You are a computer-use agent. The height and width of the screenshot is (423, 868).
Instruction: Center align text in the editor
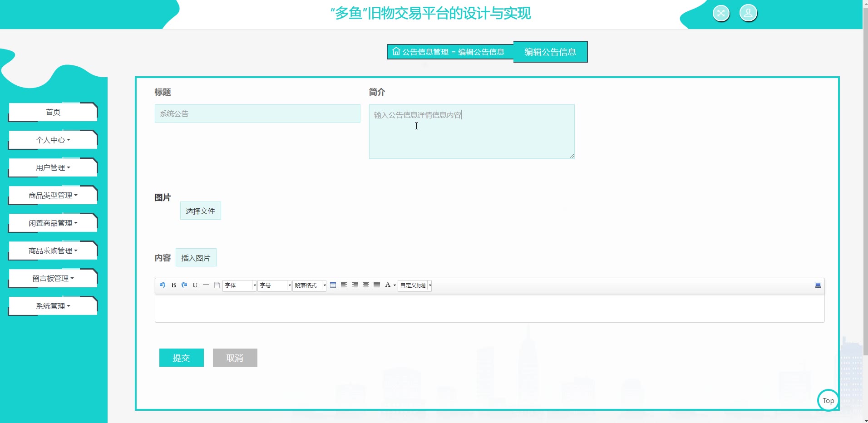366,285
